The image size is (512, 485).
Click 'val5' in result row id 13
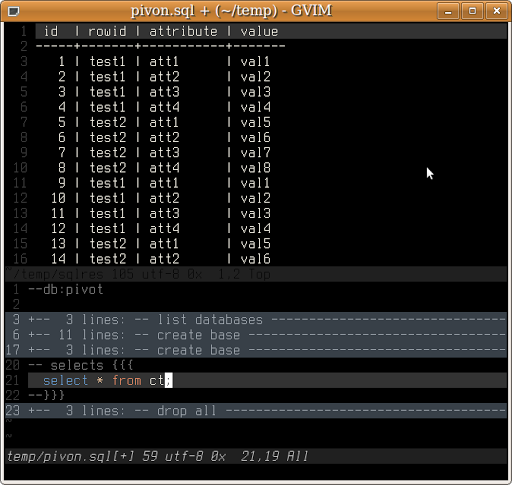[x=256, y=244]
